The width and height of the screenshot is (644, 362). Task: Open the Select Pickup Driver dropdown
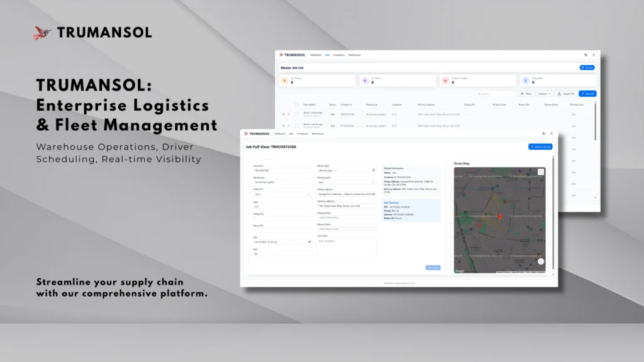point(347,217)
